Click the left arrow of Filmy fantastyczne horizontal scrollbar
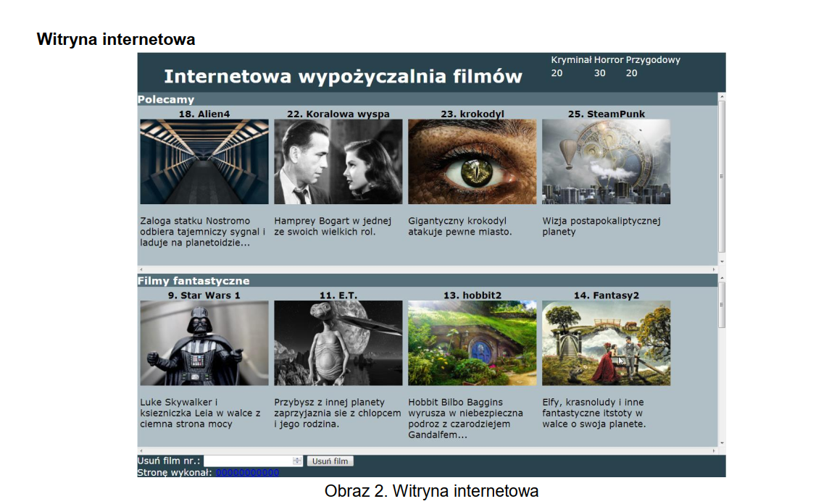The image size is (837, 504). point(141,450)
